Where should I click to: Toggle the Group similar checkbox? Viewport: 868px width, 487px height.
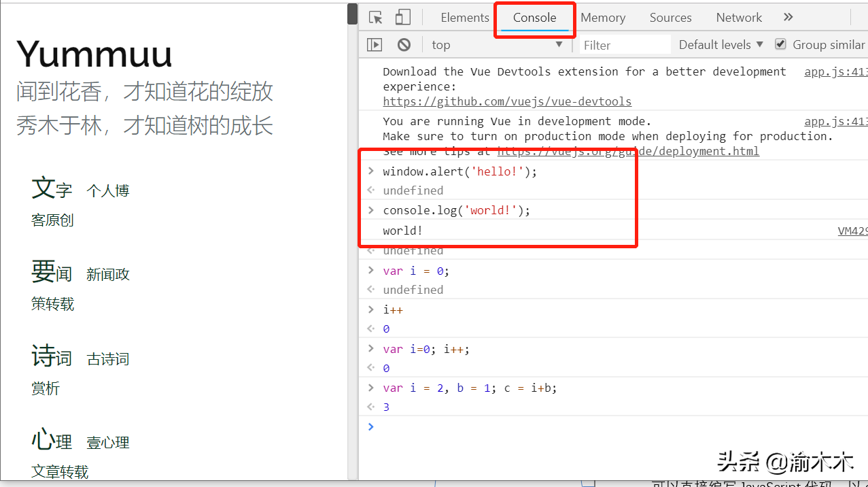(x=781, y=44)
